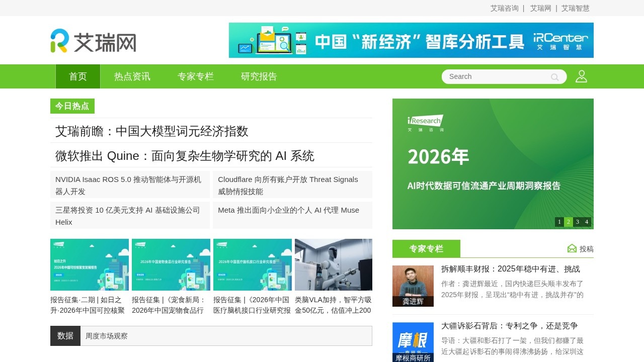Open headline 艾瑞前瞻：中国大模型词元经济指数

(x=152, y=131)
